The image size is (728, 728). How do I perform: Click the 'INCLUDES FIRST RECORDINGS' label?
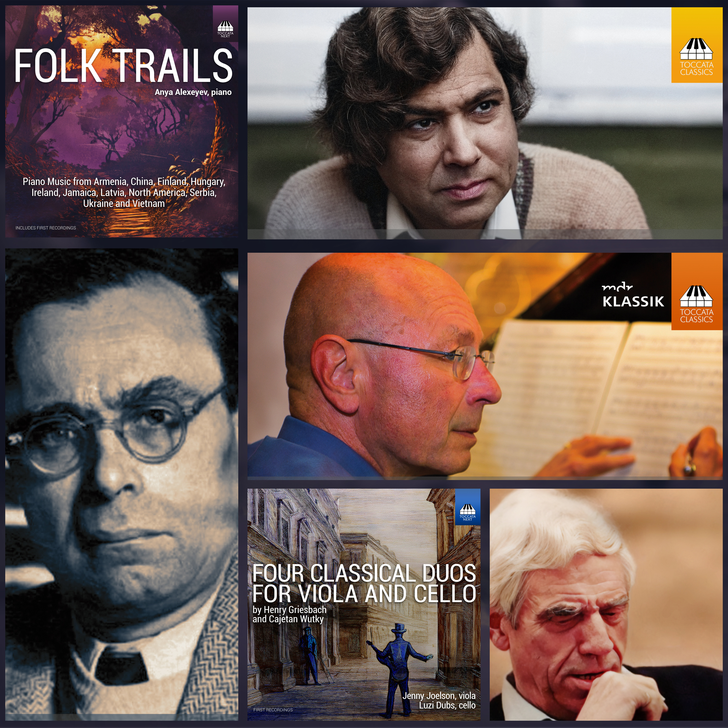tap(46, 228)
